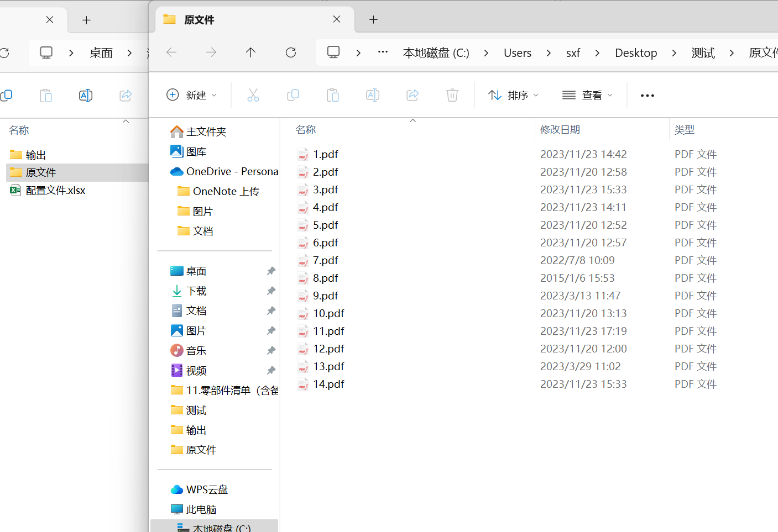Click the PDF icon of 14.pdf
Screen dimensions: 778x532
click(303, 384)
